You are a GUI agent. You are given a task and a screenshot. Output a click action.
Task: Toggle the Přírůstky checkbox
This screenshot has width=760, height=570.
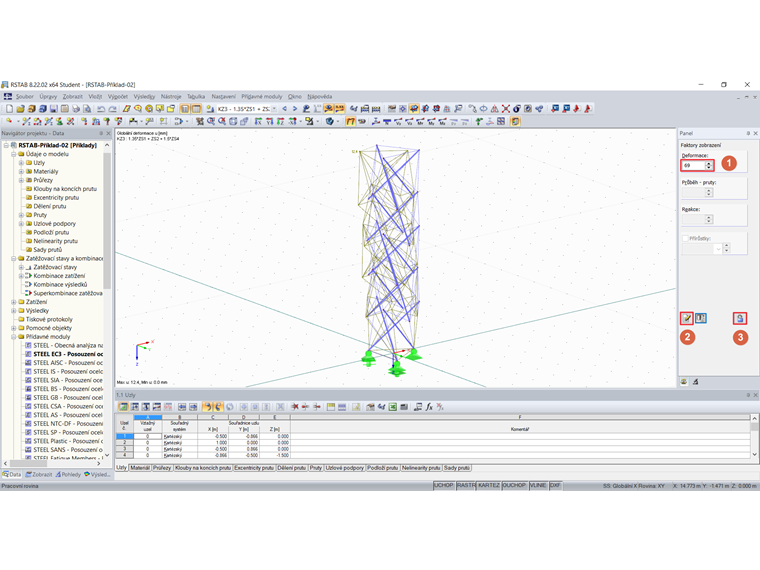[685, 238]
